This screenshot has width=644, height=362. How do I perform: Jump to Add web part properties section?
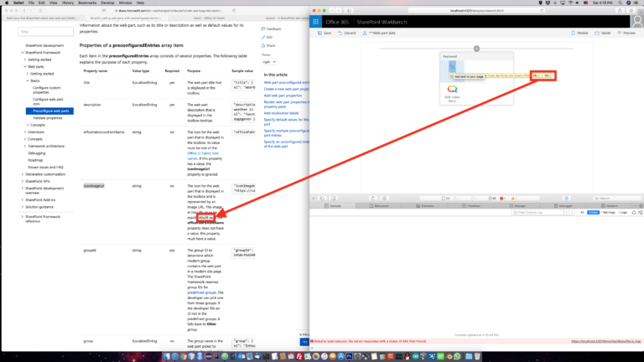pyautogui.click(x=283, y=96)
